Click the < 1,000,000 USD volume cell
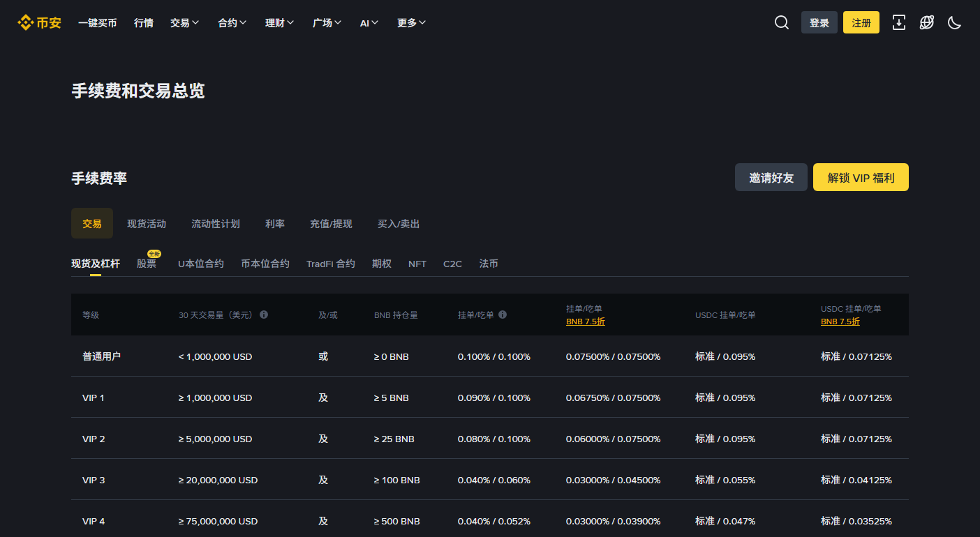This screenshot has height=537, width=980. pyautogui.click(x=216, y=356)
